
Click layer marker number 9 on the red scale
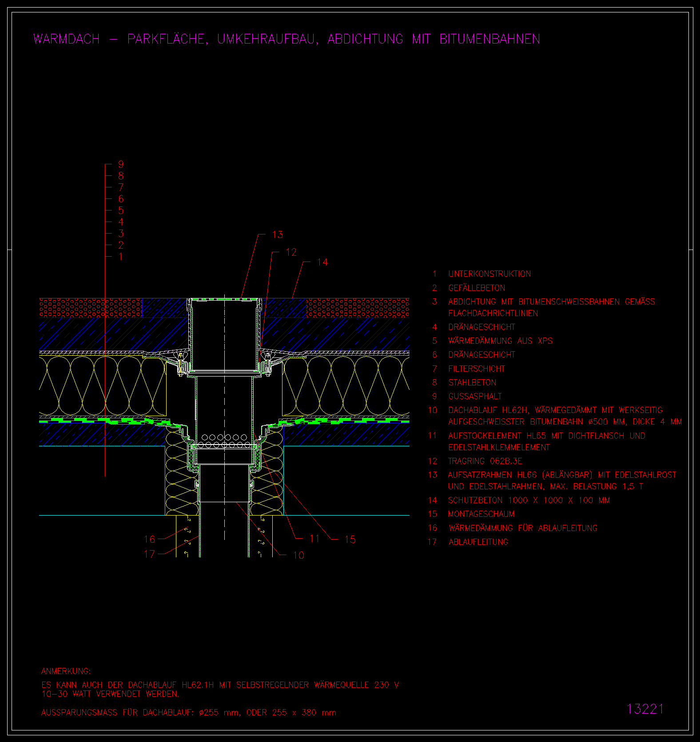point(121,164)
